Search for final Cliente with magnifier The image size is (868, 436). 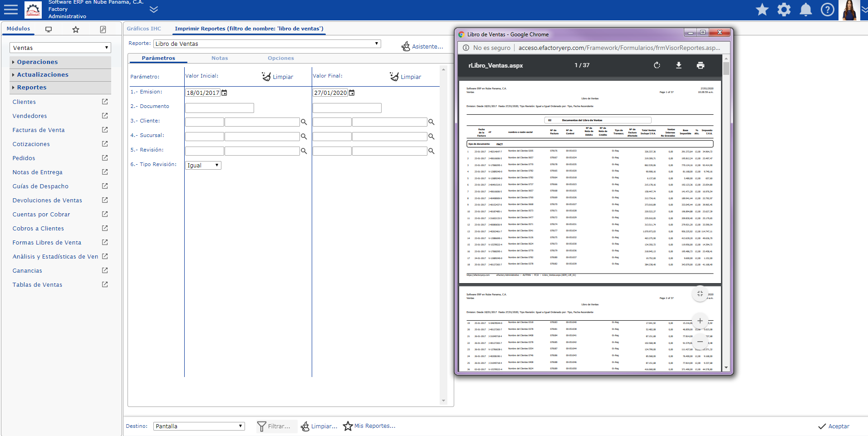tap(431, 122)
